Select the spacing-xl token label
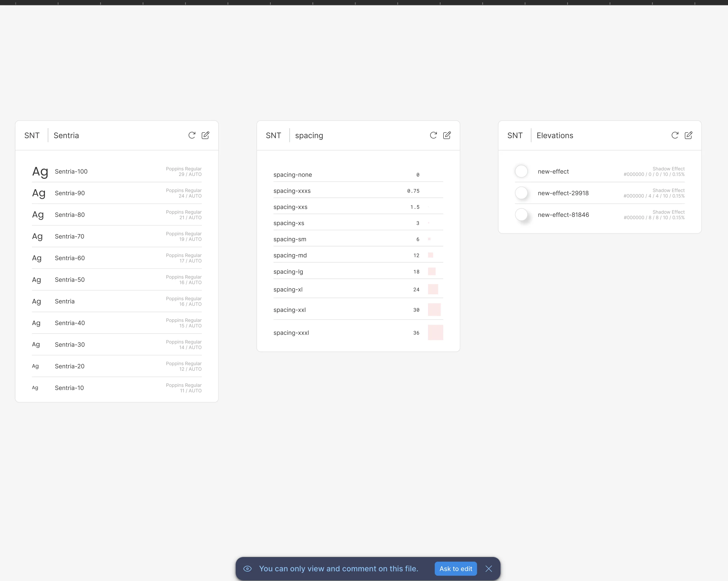The width and height of the screenshot is (728, 581). (x=288, y=289)
